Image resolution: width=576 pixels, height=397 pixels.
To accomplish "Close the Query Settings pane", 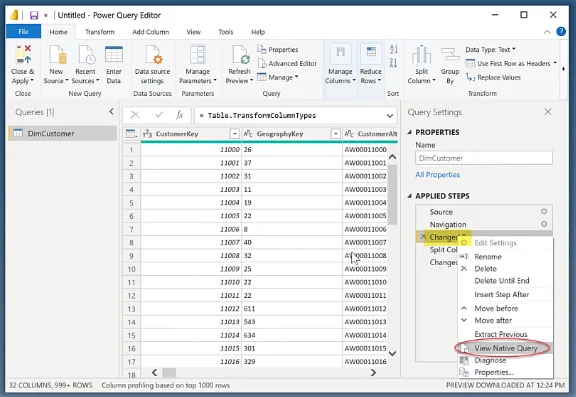I will (x=548, y=112).
